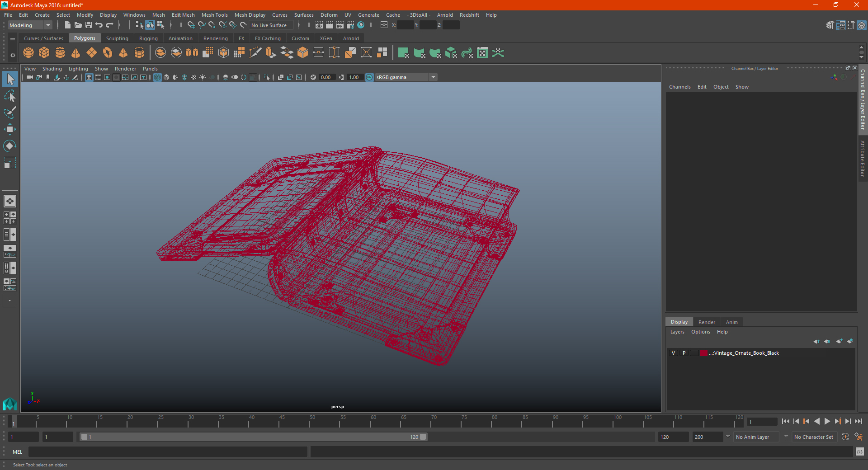Click the Vintage_Ornate_Book_Black layer color swatch

tap(704, 353)
